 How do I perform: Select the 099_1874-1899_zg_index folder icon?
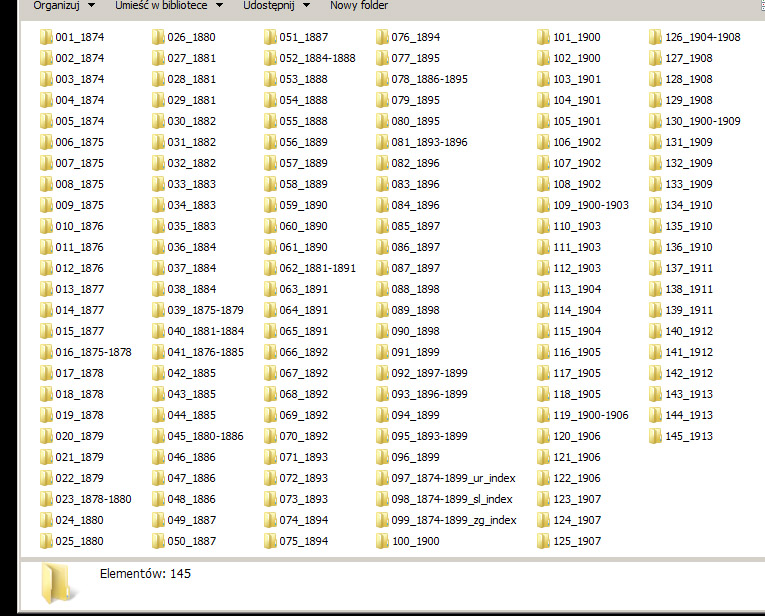pyautogui.click(x=382, y=520)
